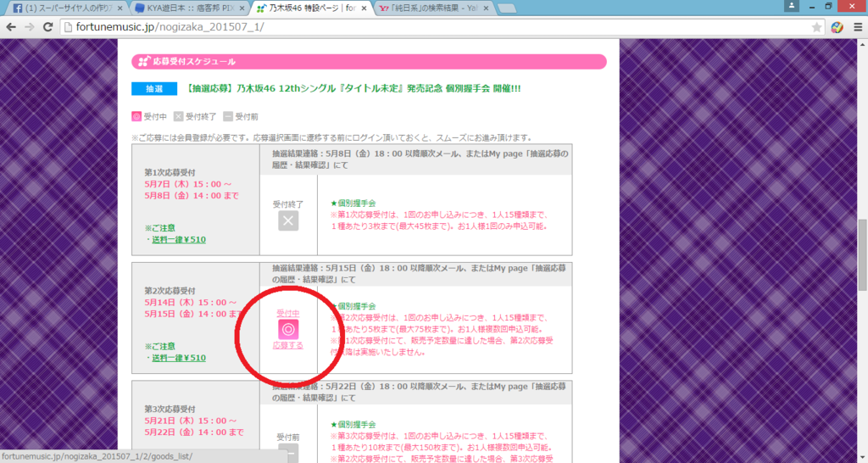
Task: Click the browser forward arrow
Action: pos(30,27)
